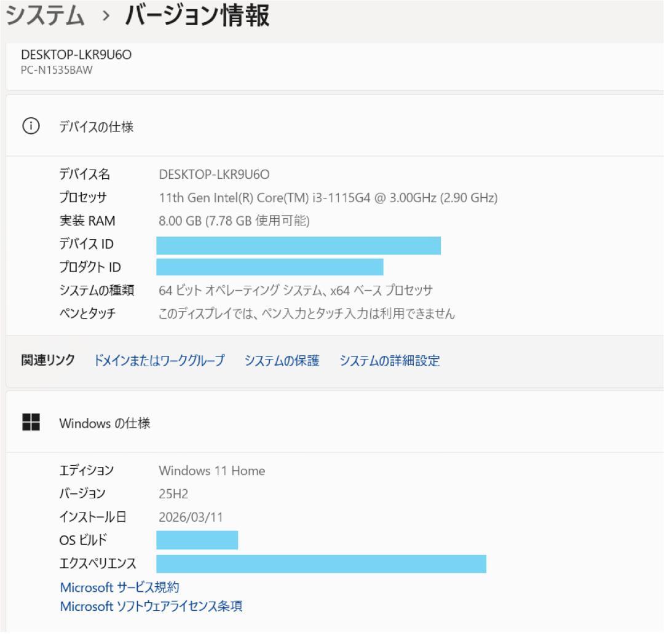
Task: Select the Windows 11 Home value
Action: pos(212,471)
